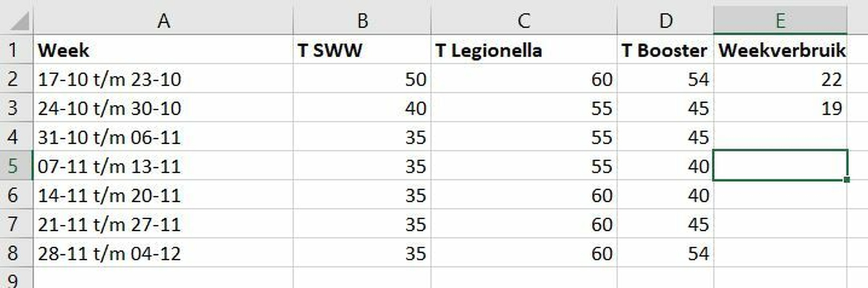Screen dimensions: 868x288
Task: Click the fill handle of the selected cell
Action: coord(846,180)
